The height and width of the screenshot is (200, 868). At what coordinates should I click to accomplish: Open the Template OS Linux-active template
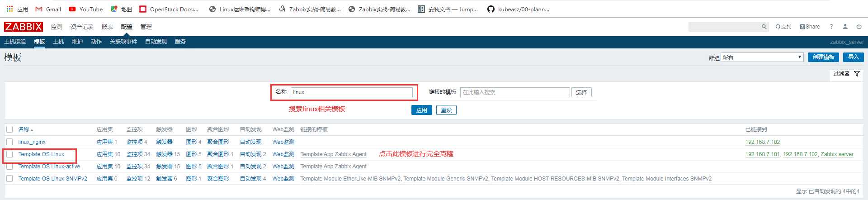coord(49,167)
